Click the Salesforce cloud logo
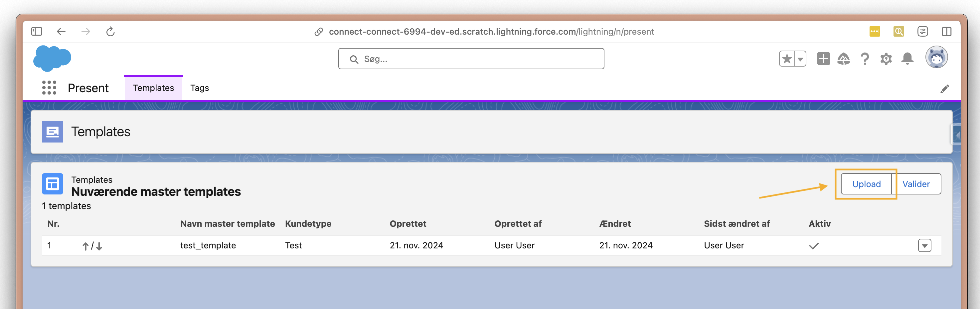980x309 pixels. (x=52, y=58)
